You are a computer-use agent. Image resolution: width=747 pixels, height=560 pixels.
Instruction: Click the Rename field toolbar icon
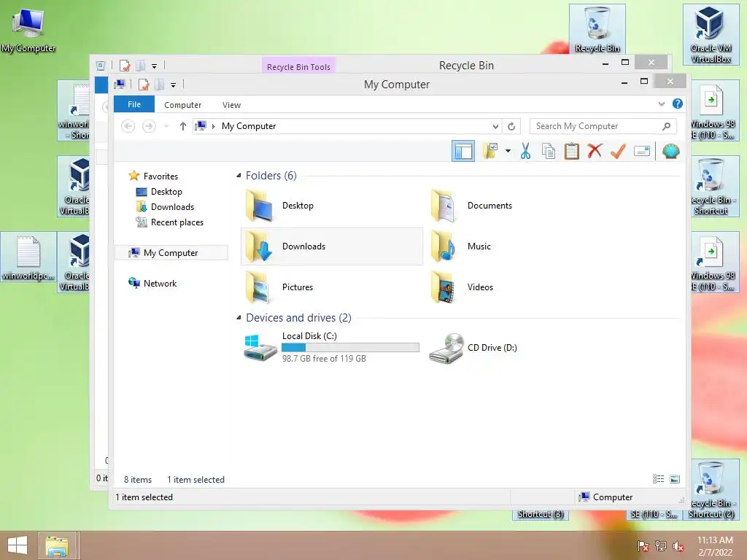[x=642, y=152]
